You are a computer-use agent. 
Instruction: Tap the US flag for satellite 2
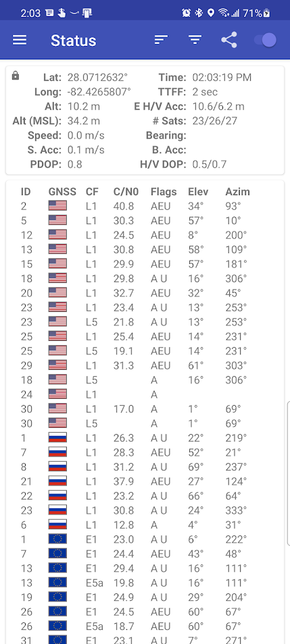[57, 206]
